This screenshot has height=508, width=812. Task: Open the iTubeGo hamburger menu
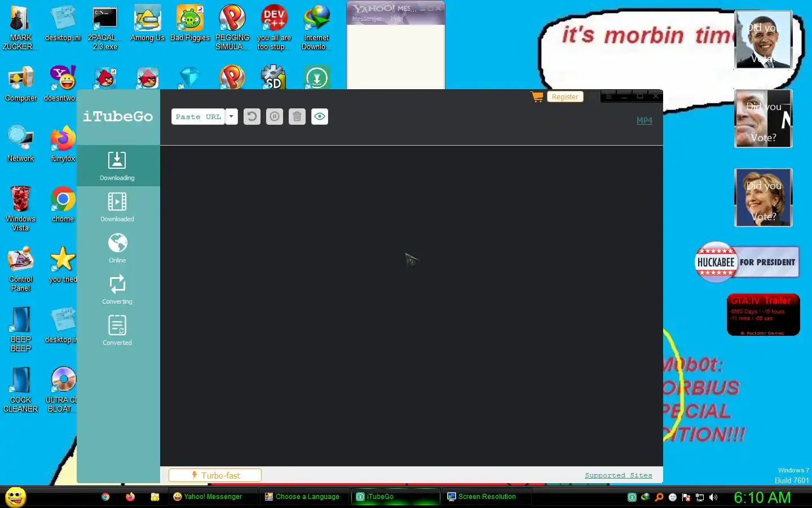(x=608, y=97)
